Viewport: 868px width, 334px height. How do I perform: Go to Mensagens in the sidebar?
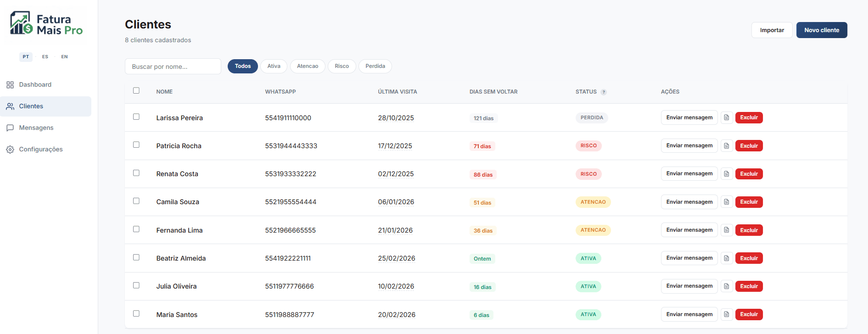tap(36, 128)
